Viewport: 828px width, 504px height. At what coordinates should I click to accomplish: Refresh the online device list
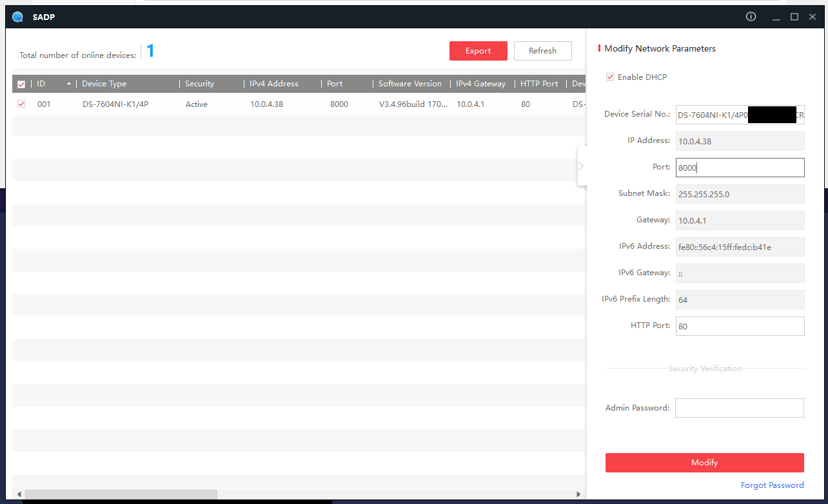point(542,51)
